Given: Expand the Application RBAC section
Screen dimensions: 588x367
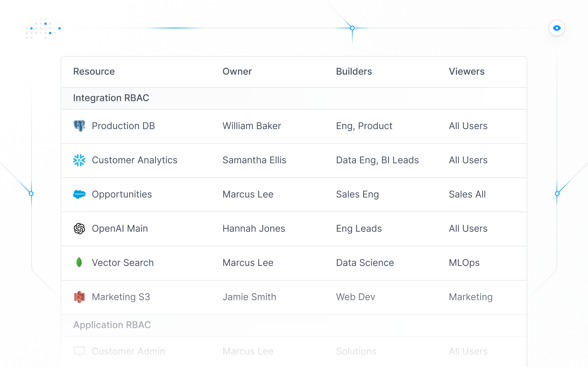Looking at the screenshot, I should [x=112, y=325].
